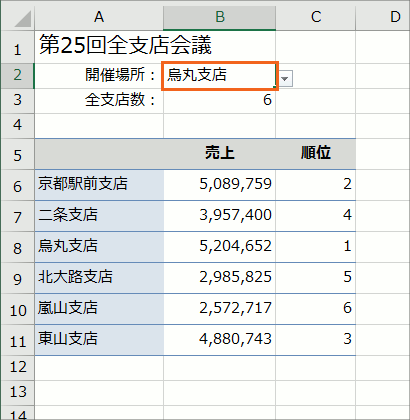This screenshot has width=410, height=420.
Task: Select the rank cell for 二条支店
Action: pyautogui.click(x=316, y=216)
